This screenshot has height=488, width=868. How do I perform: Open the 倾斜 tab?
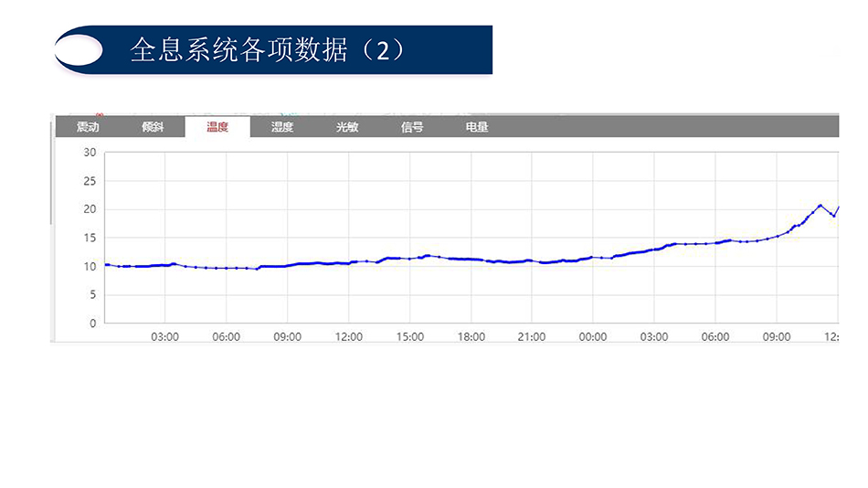click(153, 127)
